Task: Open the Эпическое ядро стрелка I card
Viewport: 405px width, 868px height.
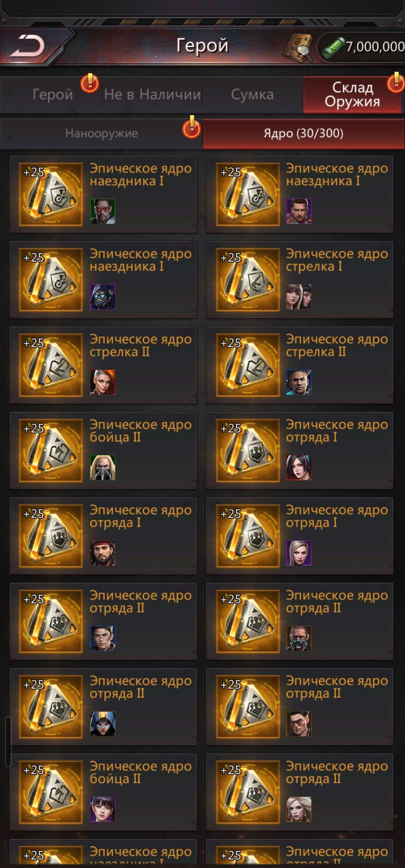Action: point(299,280)
